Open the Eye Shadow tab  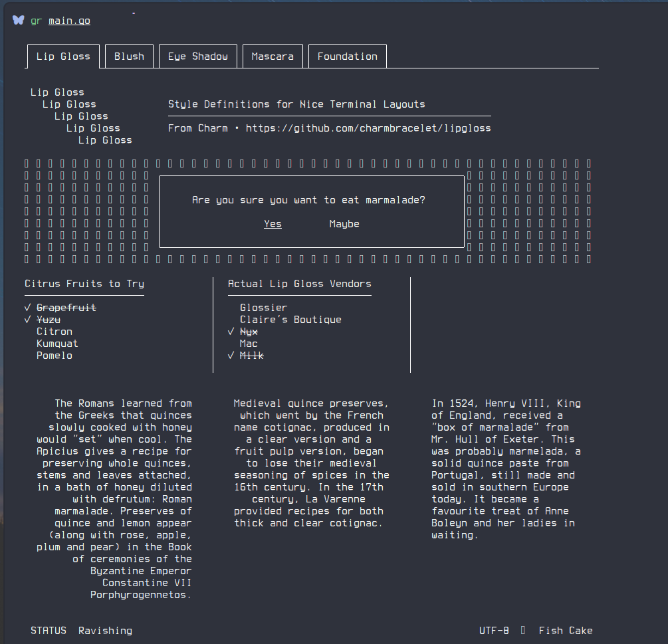point(197,56)
